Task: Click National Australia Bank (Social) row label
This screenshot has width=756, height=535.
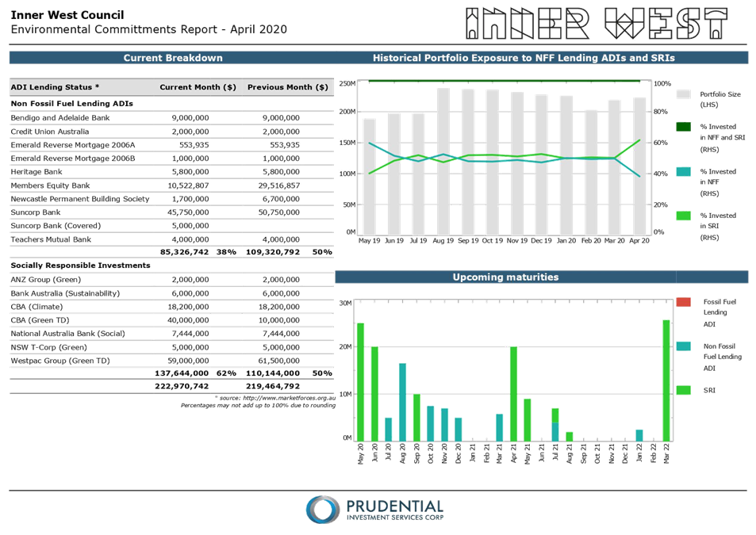Action: pyautogui.click(x=67, y=334)
